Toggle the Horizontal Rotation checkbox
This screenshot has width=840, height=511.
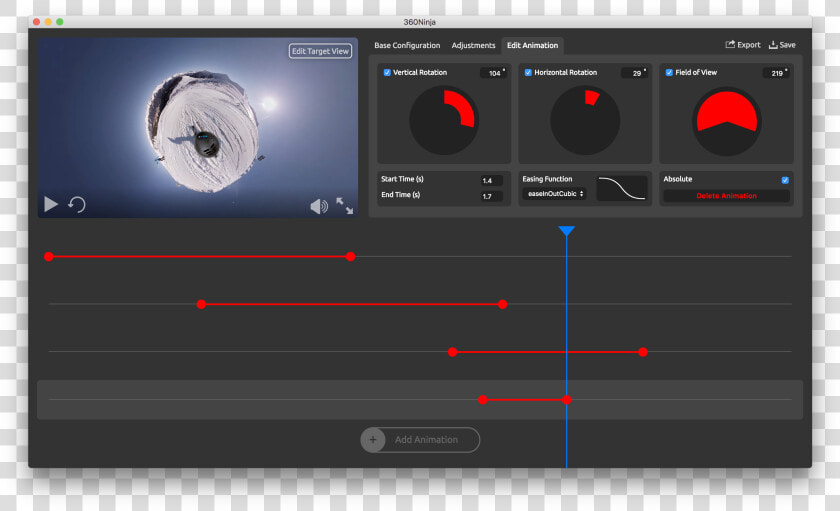pos(528,72)
